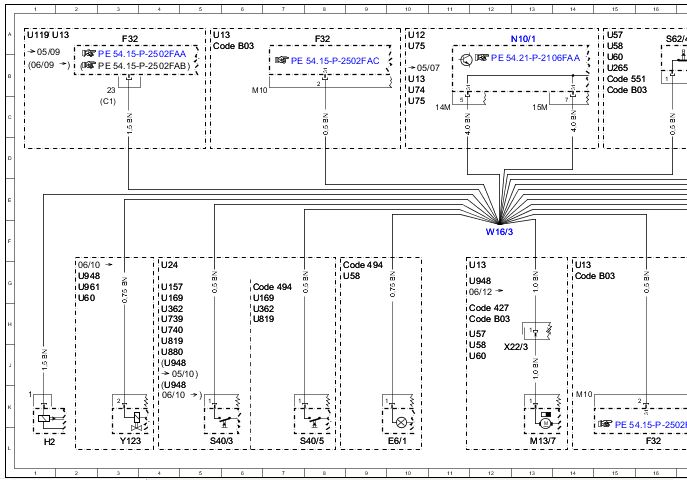Click the "E6/1" component label

[397, 441]
